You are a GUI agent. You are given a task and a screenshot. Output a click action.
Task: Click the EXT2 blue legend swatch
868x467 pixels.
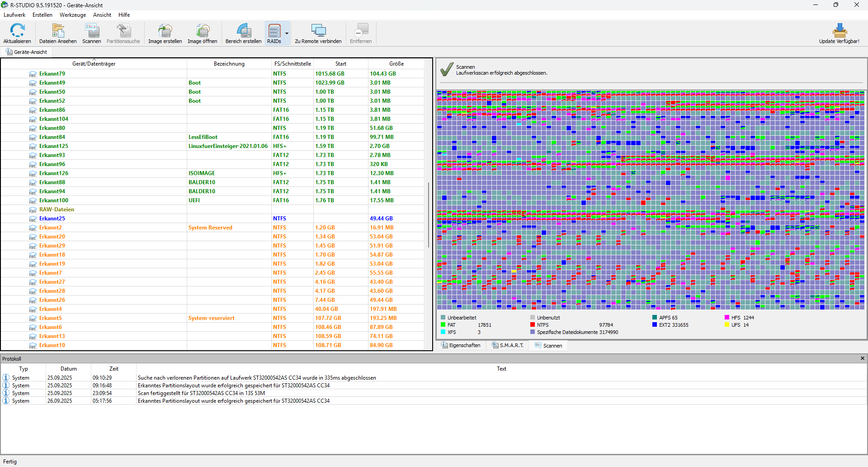tap(655, 325)
